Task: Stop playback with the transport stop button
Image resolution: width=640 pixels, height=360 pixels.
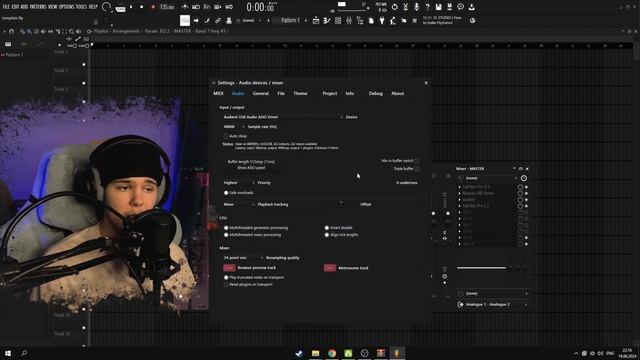Action: [x=142, y=7]
